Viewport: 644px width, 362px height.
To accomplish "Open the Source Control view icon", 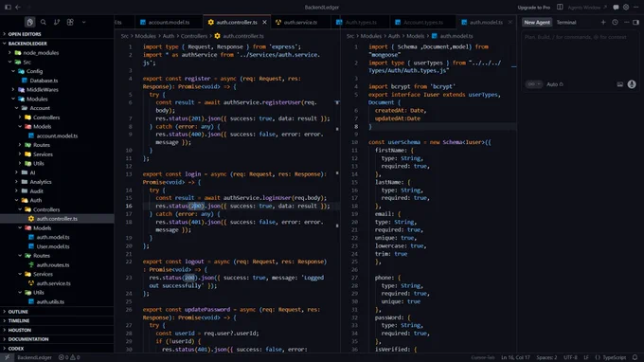I will tap(57, 22).
